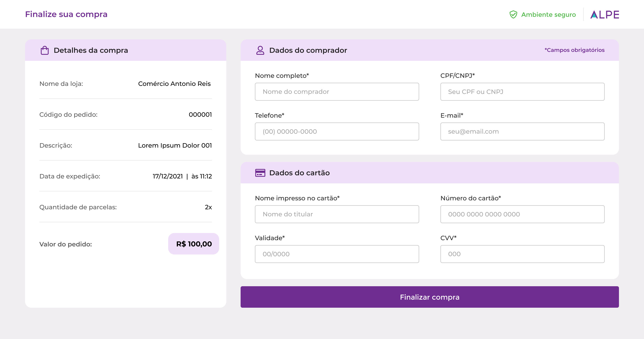Click the credit card icon beside Dados do cartão
Screen dimensions: 644x339
[x=260, y=173]
